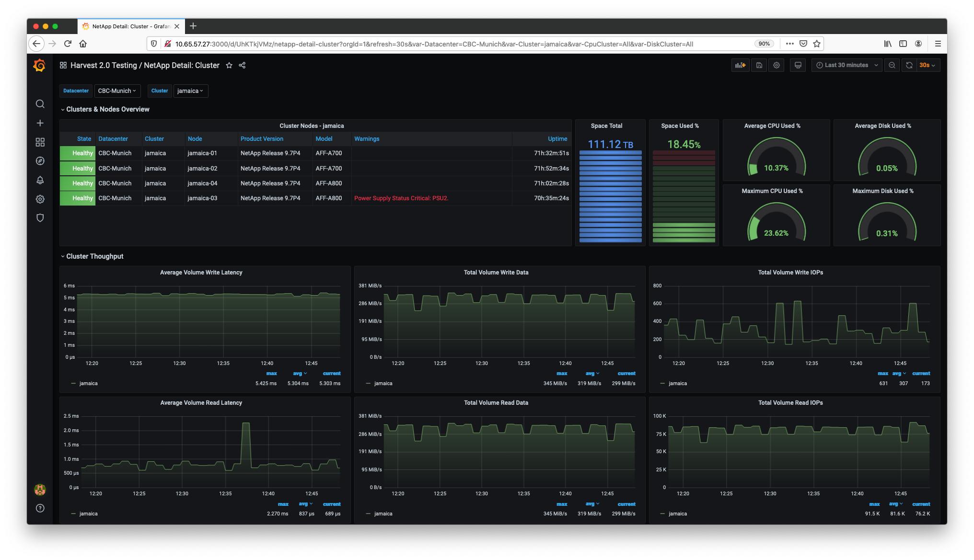Screen dimensions: 974x560
Task: Open Grafana search from sidebar
Action: (40, 104)
